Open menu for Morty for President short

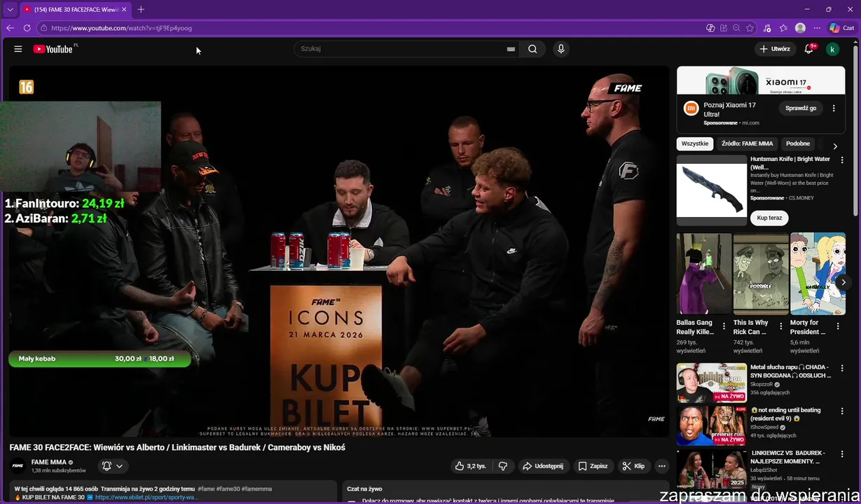point(838,326)
